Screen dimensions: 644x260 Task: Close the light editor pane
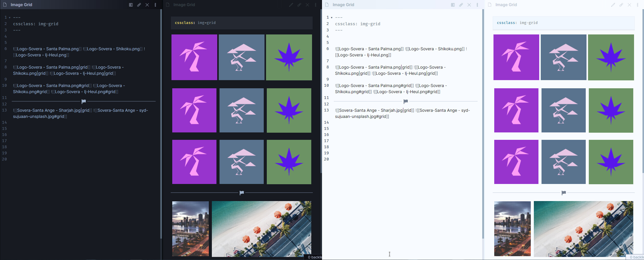click(x=469, y=5)
